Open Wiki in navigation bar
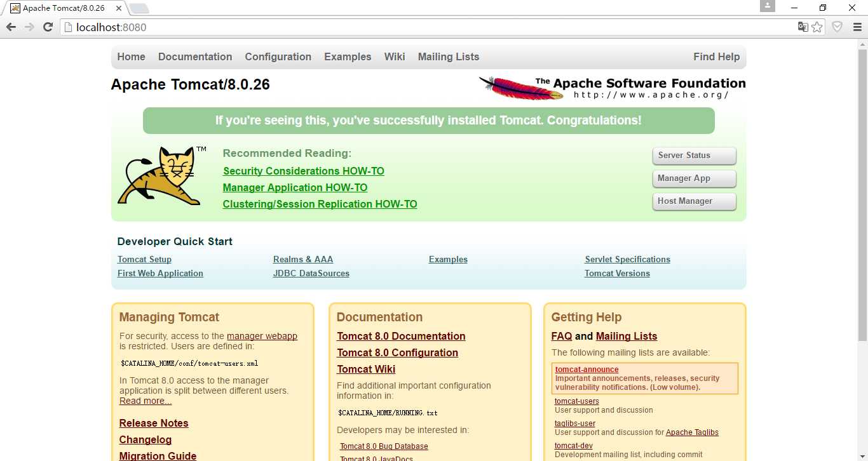 [x=395, y=57]
